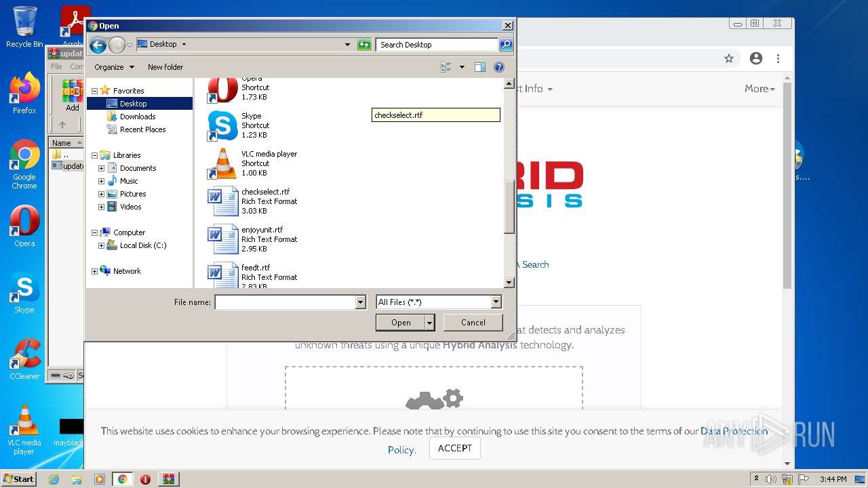Select Recent Places in Favorites
Screen dimensions: 868x488
tap(142, 129)
